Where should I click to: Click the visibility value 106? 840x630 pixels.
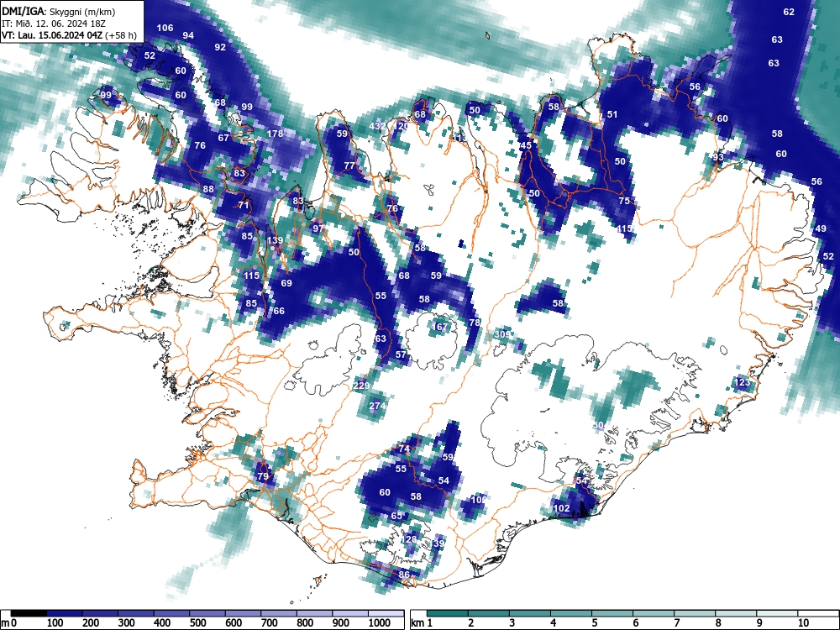click(x=165, y=28)
